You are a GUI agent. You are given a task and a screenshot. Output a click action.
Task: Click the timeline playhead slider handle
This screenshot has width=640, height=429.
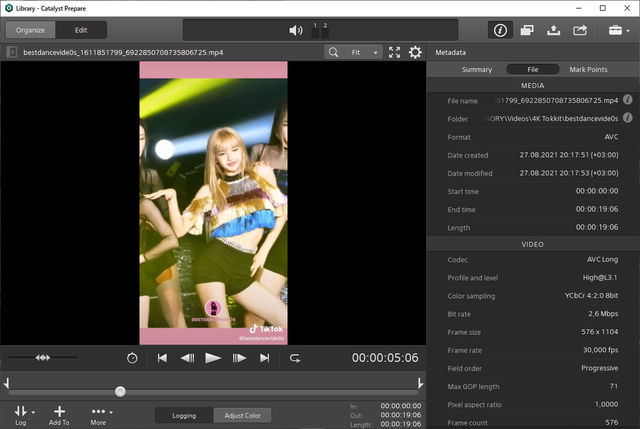coord(120,391)
